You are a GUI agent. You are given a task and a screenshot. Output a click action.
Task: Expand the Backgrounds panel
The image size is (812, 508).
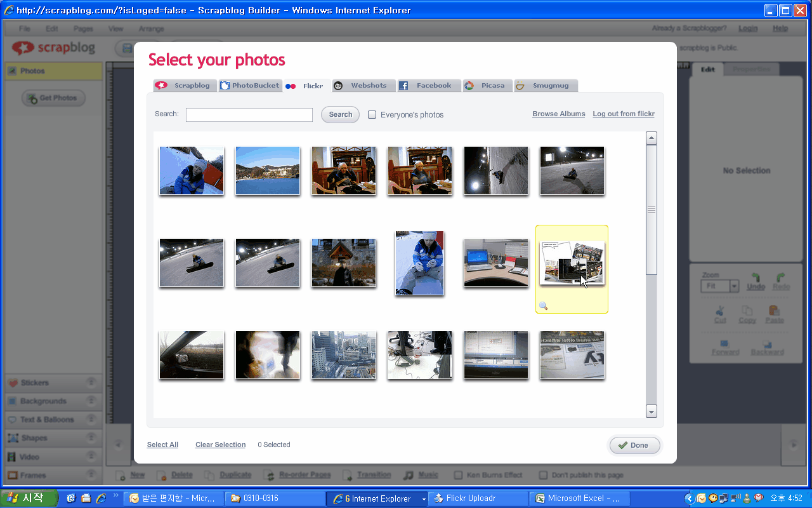pos(53,401)
